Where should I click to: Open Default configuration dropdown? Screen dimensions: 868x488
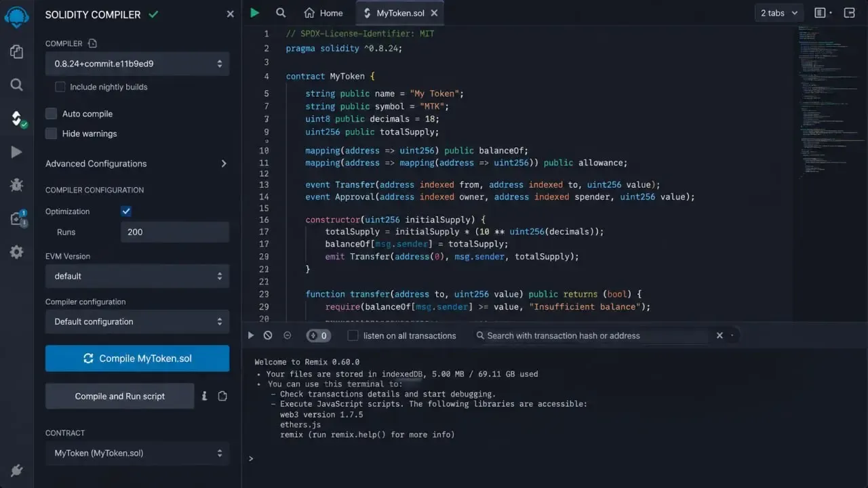pos(137,321)
